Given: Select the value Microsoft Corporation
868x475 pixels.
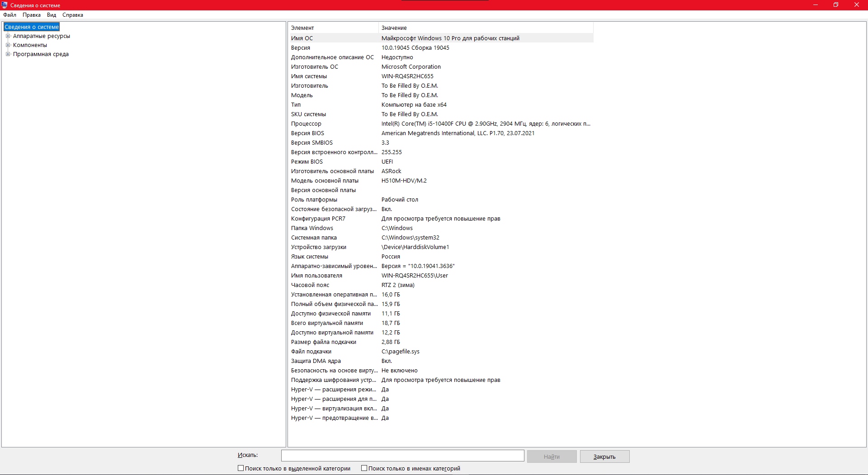Looking at the screenshot, I should [411, 67].
